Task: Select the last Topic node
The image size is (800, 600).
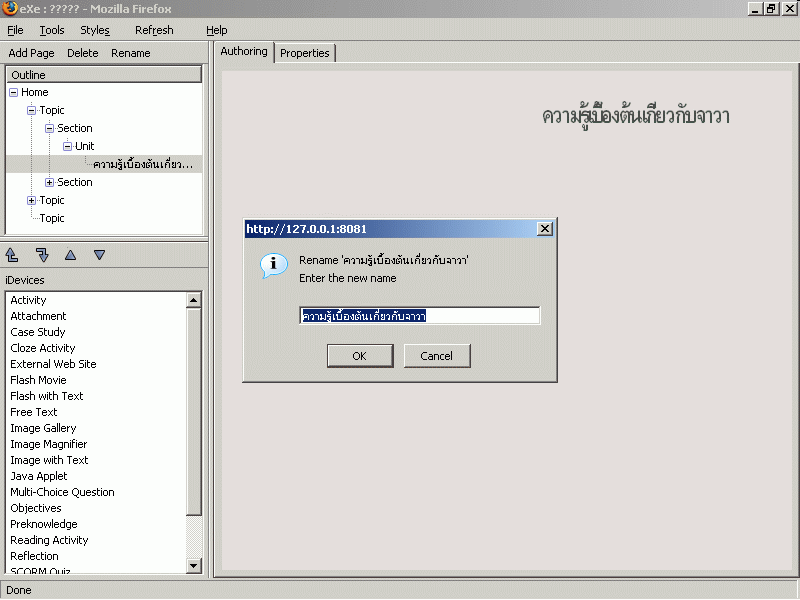Action: click(x=52, y=218)
